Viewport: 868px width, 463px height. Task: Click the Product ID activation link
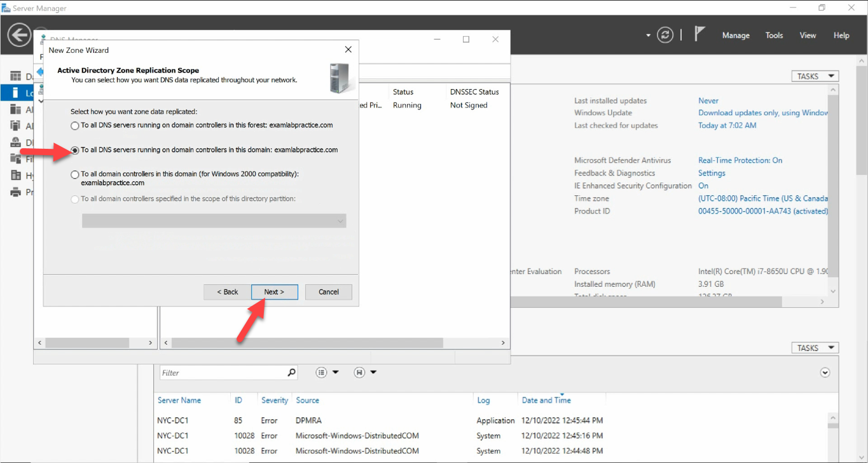[763, 211]
